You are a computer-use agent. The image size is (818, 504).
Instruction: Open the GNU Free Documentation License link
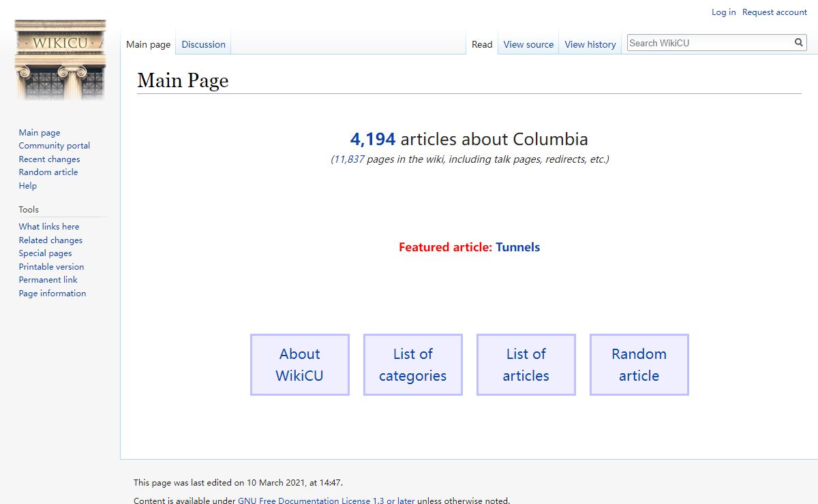pos(326,501)
